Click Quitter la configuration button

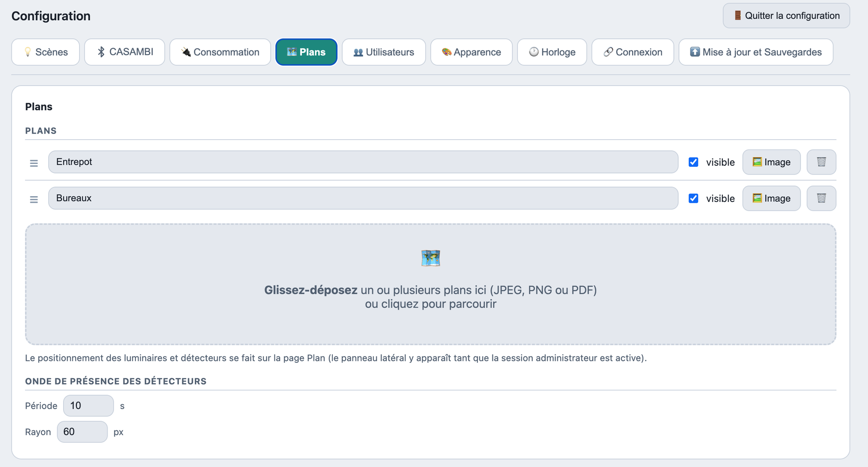786,15
